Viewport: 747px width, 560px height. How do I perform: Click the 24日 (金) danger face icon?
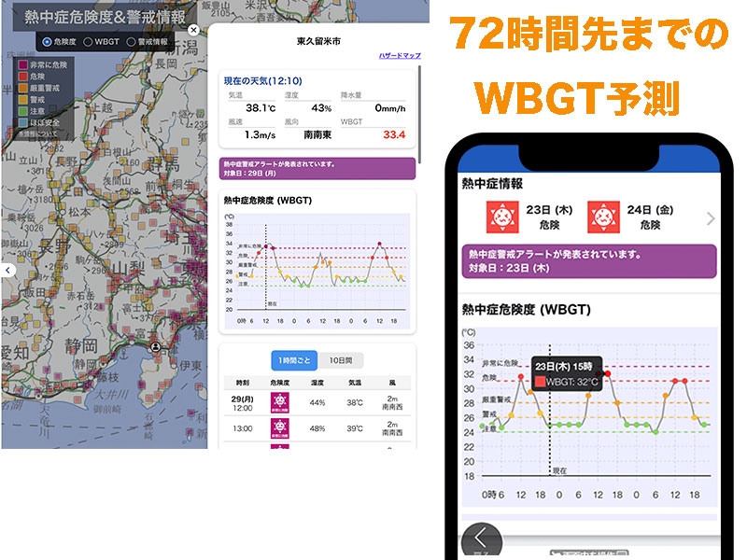point(603,217)
